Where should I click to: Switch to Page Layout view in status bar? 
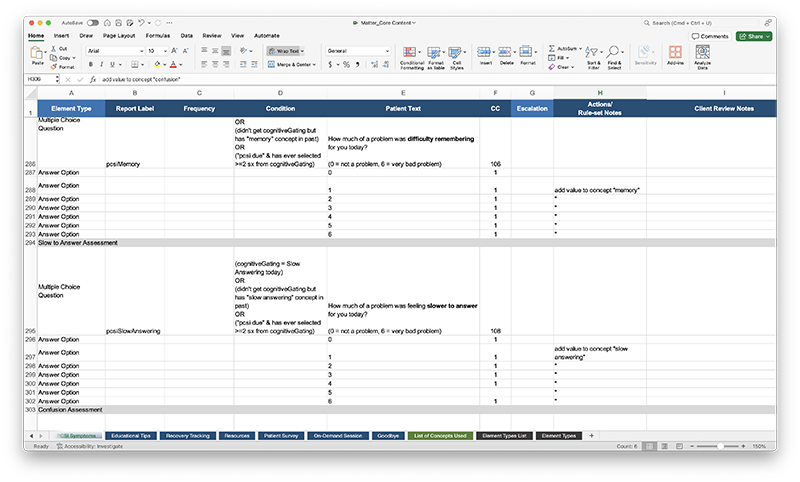tap(664, 446)
